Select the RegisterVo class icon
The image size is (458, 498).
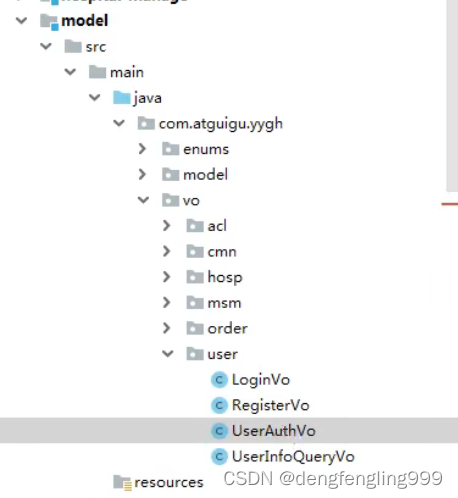219,405
